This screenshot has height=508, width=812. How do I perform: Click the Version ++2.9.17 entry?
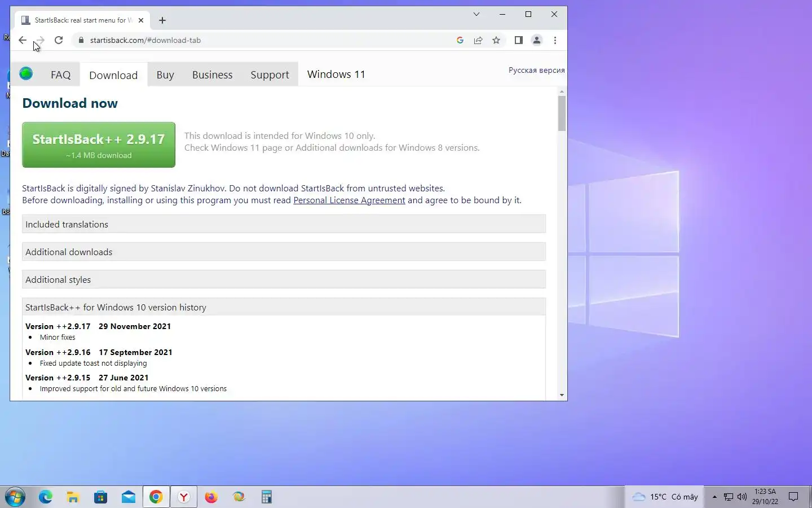coord(98,326)
